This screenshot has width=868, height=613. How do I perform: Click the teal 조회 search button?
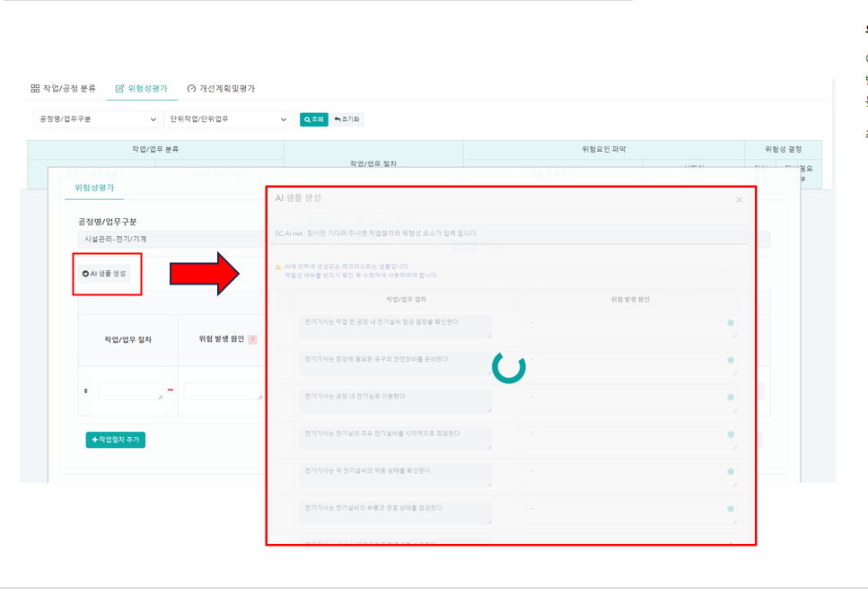pyautogui.click(x=314, y=119)
